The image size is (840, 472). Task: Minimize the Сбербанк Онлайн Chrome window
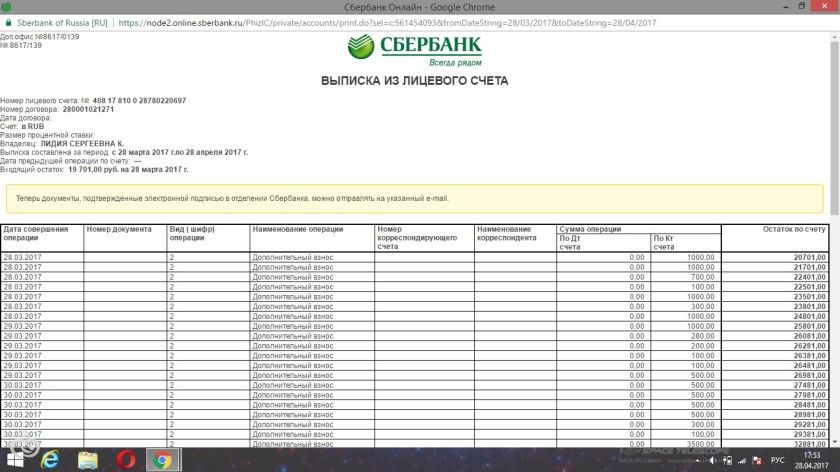(x=785, y=6)
